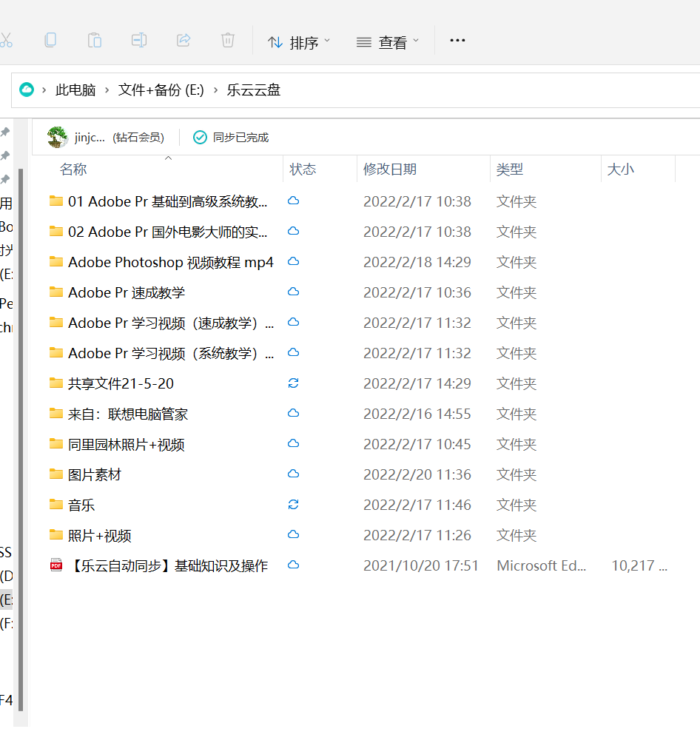
Task: Click cloud status icon of 来自：联想电脑管家
Action: coord(294,413)
